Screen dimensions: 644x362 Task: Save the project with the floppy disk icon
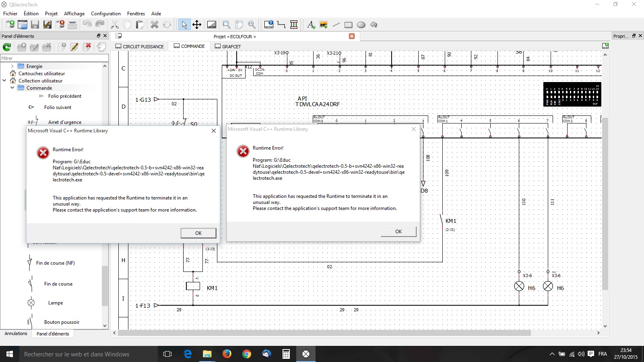tap(35, 25)
